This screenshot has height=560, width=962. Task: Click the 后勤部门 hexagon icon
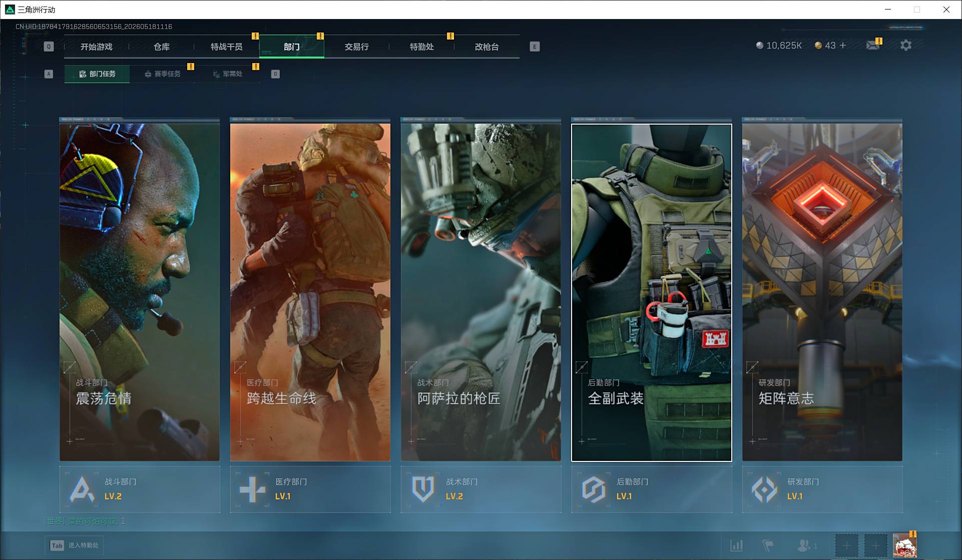(x=594, y=489)
